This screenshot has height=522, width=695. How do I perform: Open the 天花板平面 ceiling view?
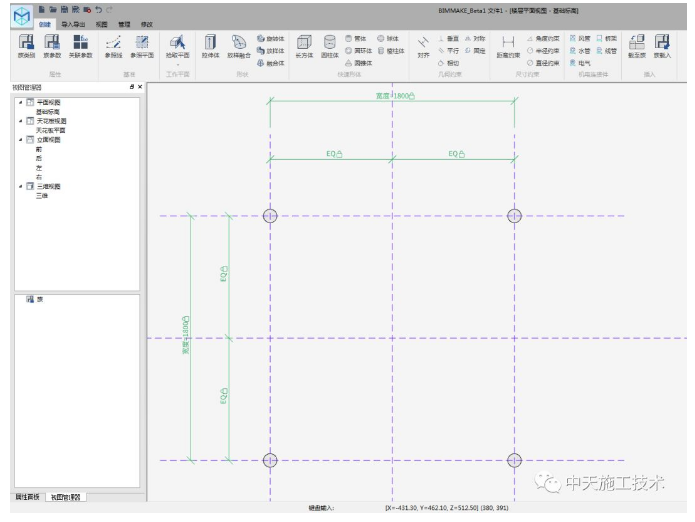(x=51, y=130)
